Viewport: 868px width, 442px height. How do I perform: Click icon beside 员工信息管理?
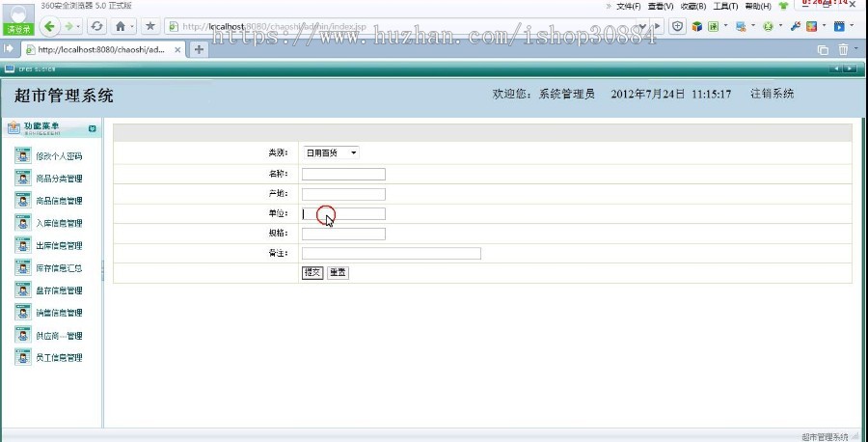point(23,357)
